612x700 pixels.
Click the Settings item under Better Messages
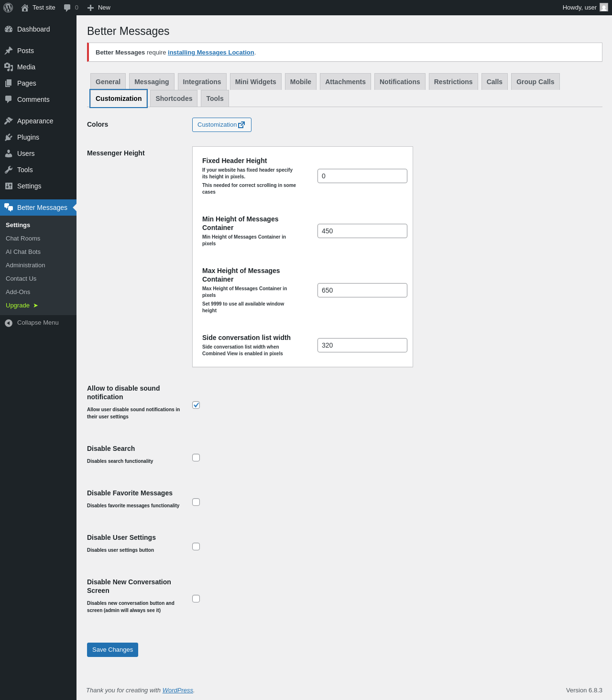tap(38, 225)
